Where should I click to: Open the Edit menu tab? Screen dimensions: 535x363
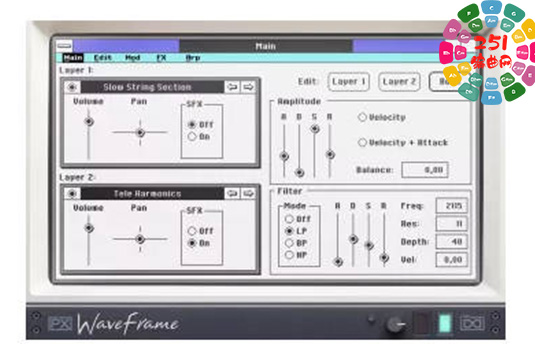point(103,58)
